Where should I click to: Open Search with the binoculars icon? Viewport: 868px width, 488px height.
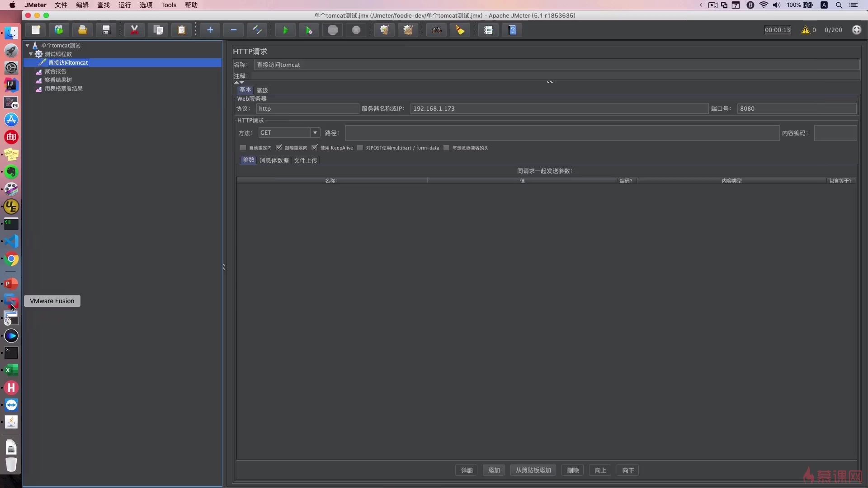click(436, 30)
